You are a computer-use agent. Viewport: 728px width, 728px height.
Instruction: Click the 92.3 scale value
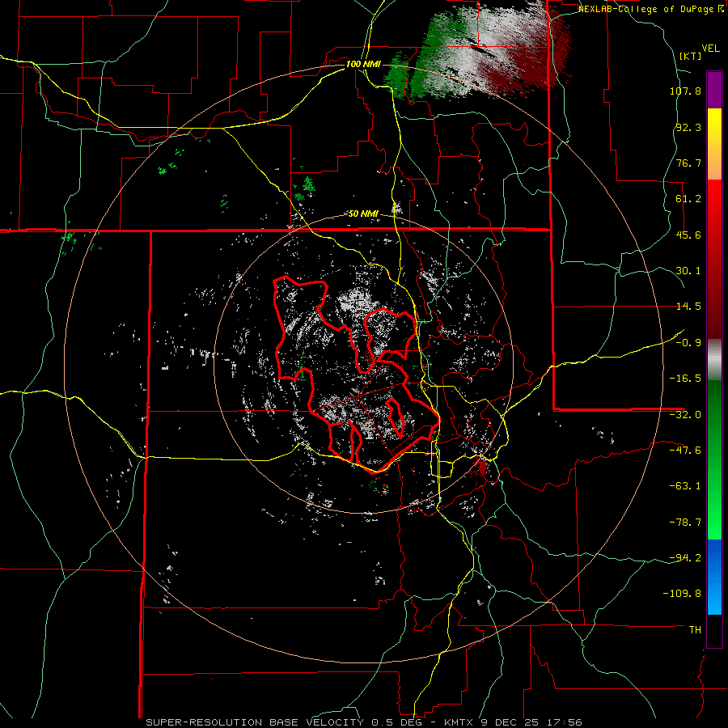click(688, 127)
